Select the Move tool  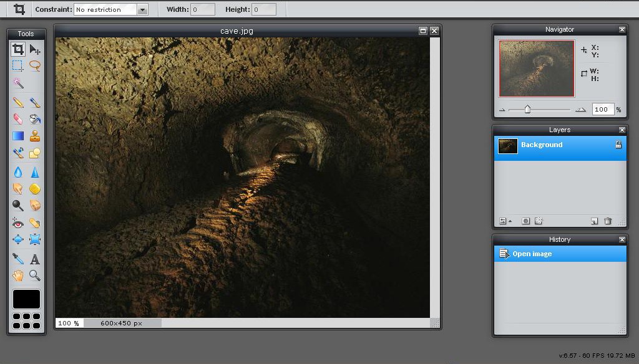pyautogui.click(x=35, y=49)
